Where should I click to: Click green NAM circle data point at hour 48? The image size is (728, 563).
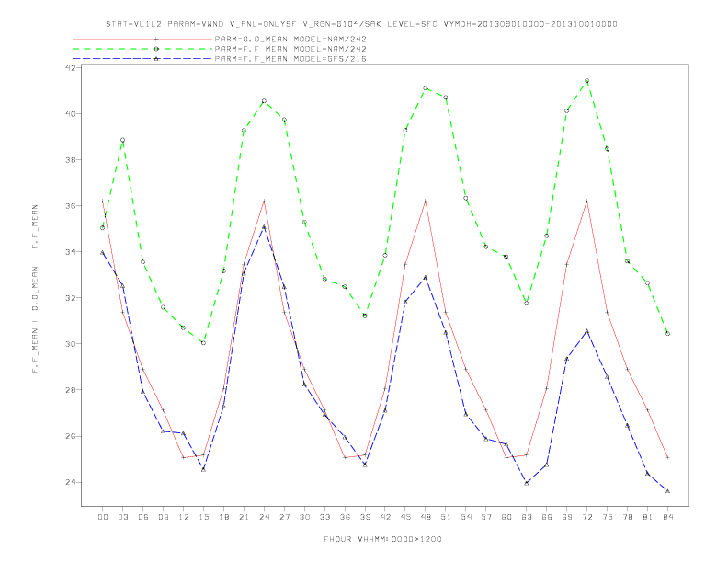click(426, 88)
